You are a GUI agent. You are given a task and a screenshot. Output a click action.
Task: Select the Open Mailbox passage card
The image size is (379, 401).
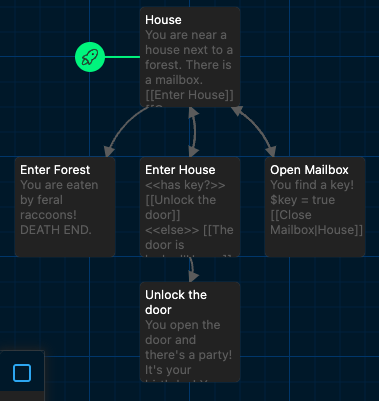pyautogui.click(x=315, y=207)
